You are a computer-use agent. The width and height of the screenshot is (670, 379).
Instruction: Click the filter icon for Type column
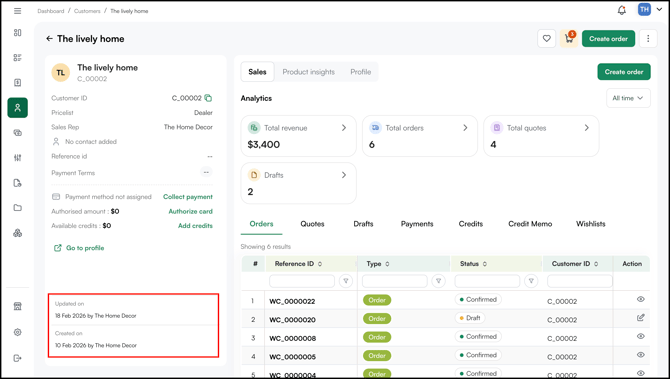(x=438, y=281)
